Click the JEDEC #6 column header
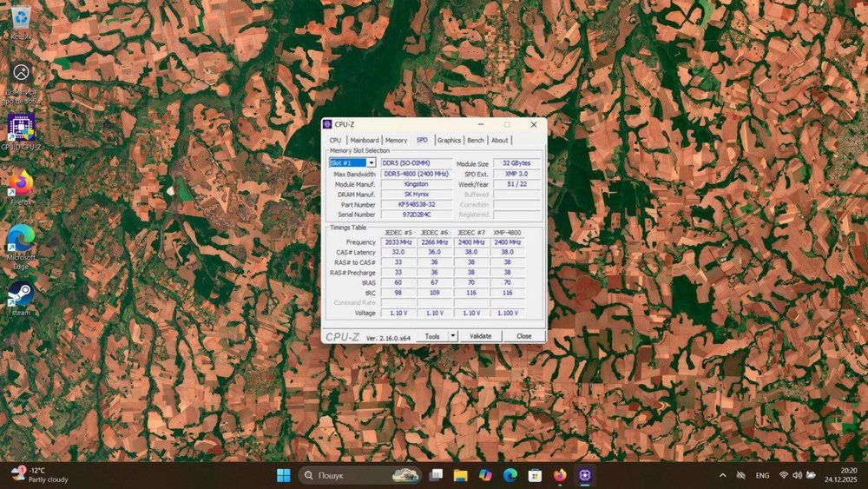The height and width of the screenshot is (489, 868). 435,233
